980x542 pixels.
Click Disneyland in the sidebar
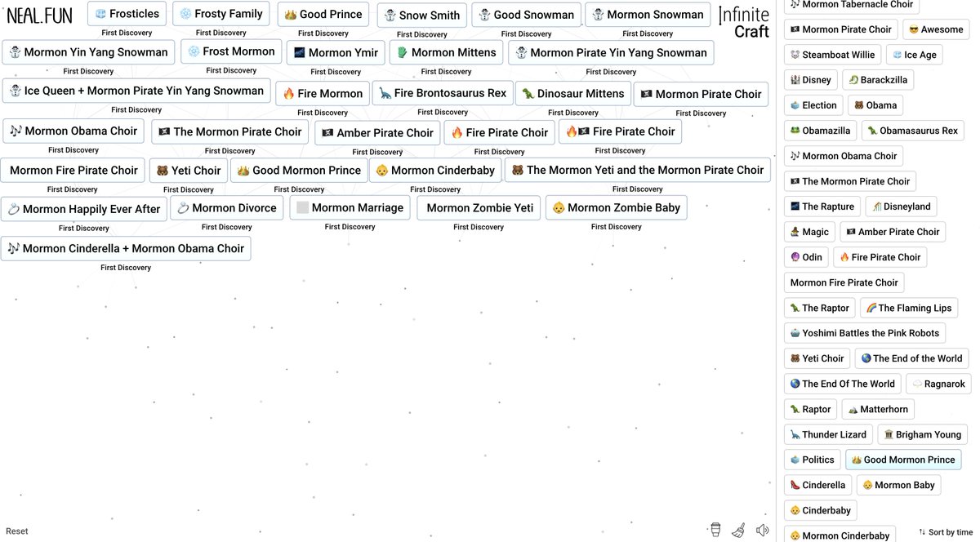point(901,207)
